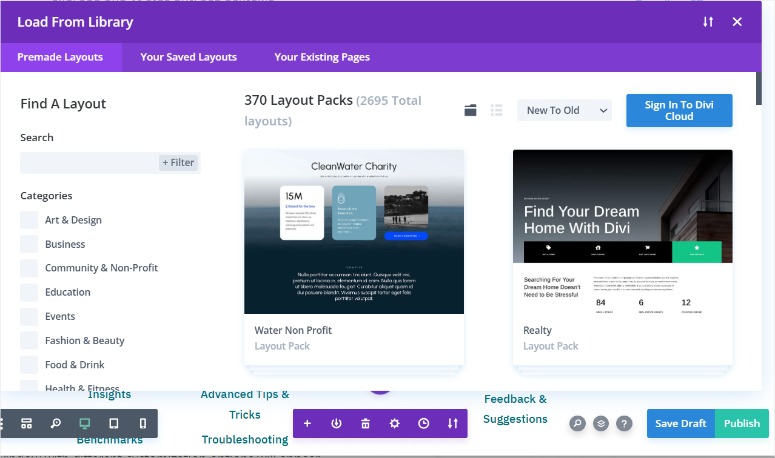This screenshot has width=775, height=458.
Task: Switch to grid view of layout packs
Action: 471,110
